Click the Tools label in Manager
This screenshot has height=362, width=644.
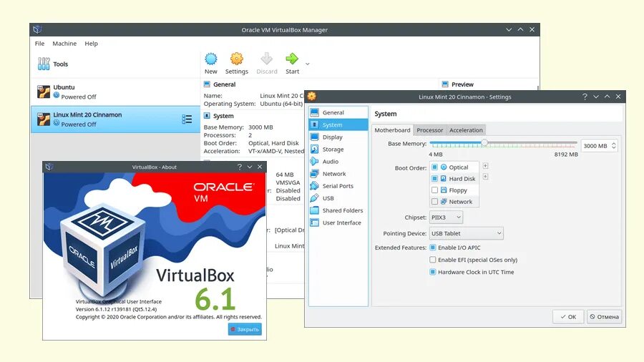[x=60, y=64]
